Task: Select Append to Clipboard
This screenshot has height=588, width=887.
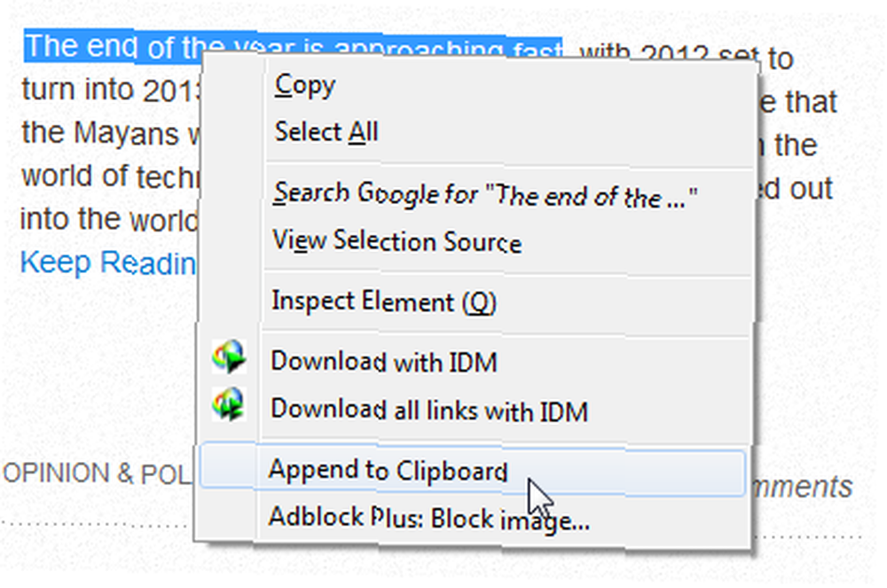Action: click(473, 470)
